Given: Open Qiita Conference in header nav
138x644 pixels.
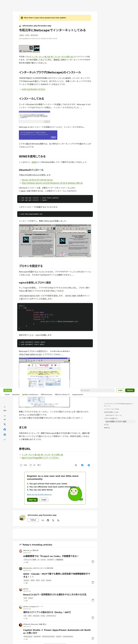Looking at the screenshot, I should point(30,394).
